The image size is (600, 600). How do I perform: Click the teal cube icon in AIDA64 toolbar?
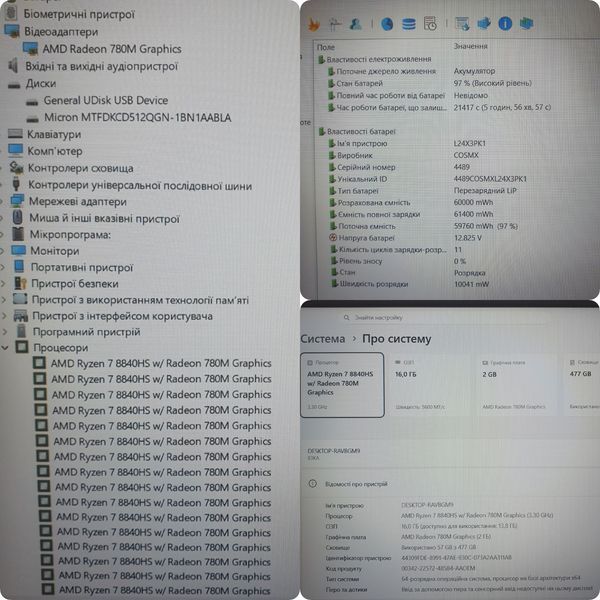click(527, 23)
